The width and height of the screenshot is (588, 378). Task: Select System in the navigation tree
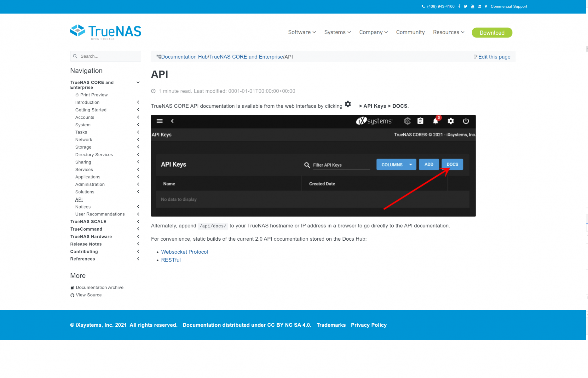coord(83,125)
